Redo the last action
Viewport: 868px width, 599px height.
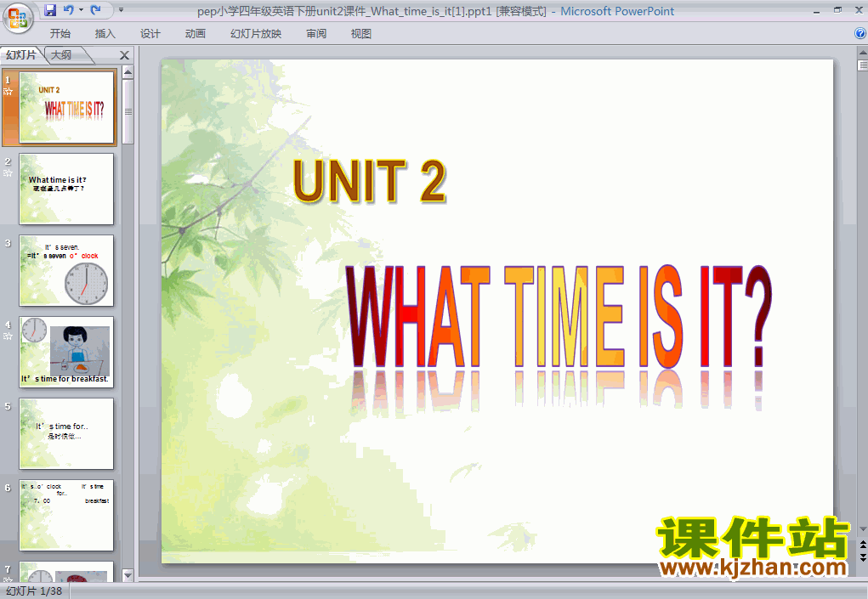tap(95, 10)
